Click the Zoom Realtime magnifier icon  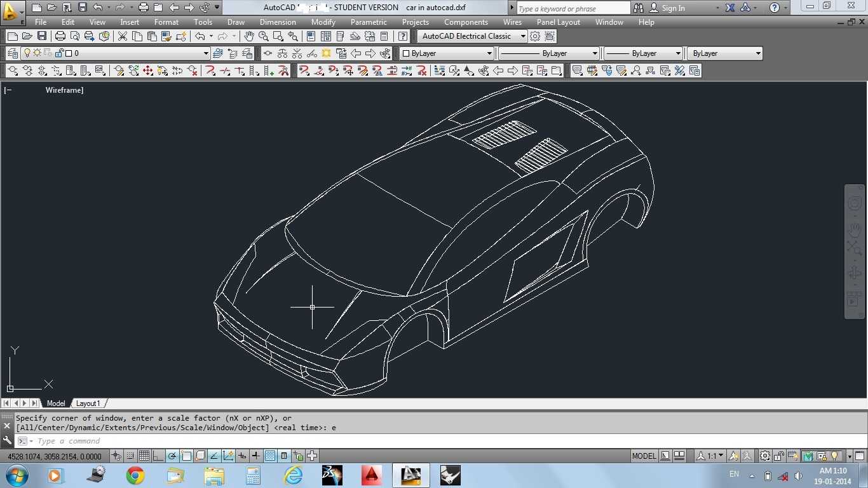click(263, 36)
